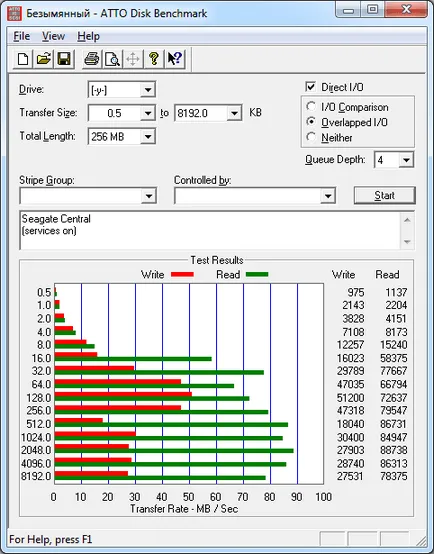Screen dimensions: 434x554
Task: Close the ATTO Disk Benchmark window
Action: [x=406, y=10]
